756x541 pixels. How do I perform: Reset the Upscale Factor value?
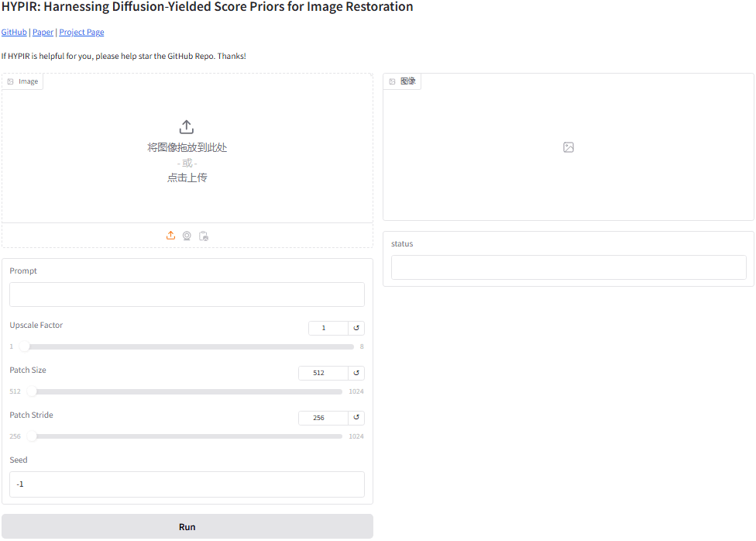click(x=356, y=328)
